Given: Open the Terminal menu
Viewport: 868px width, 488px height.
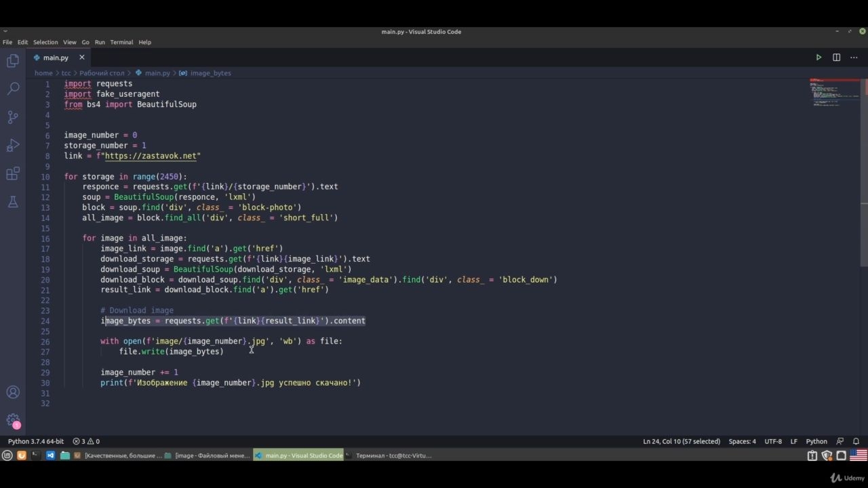Looking at the screenshot, I should 121,42.
